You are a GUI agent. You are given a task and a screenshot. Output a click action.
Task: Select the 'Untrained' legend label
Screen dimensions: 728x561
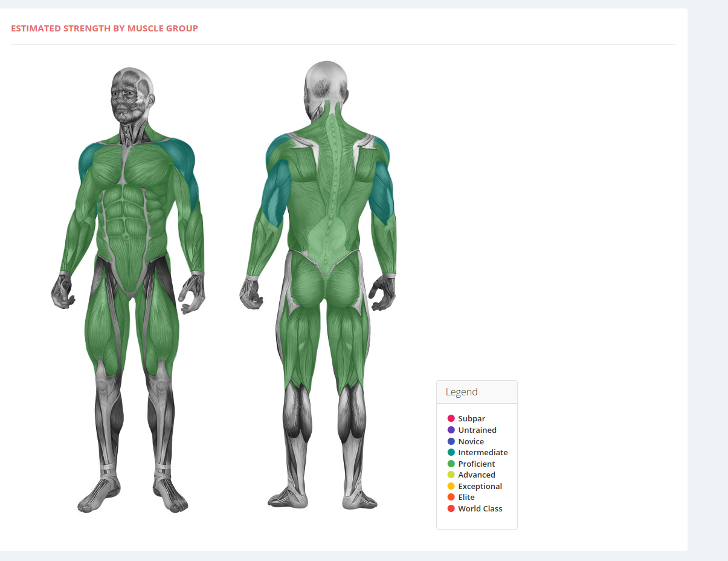[477, 430]
